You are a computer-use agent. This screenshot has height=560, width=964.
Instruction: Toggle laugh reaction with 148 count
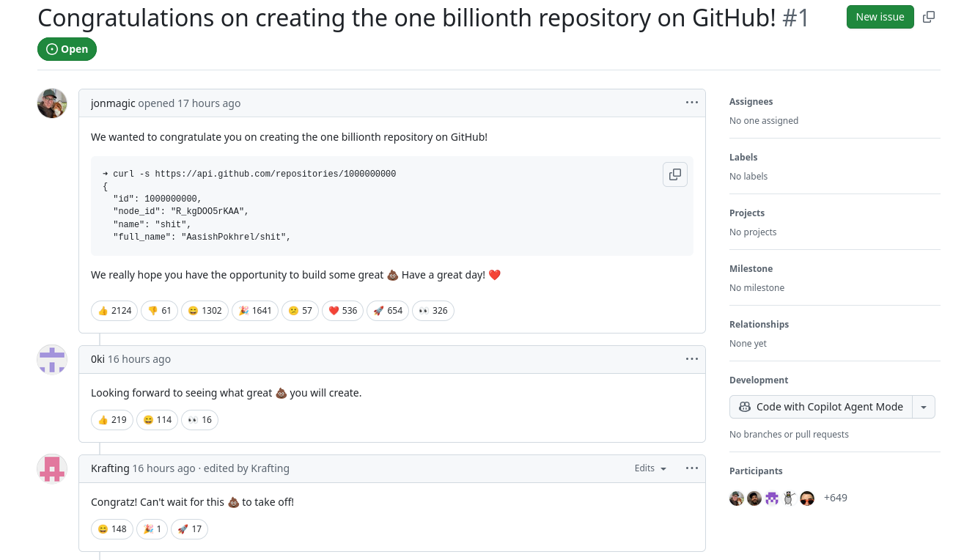click(x=112, y=529)
